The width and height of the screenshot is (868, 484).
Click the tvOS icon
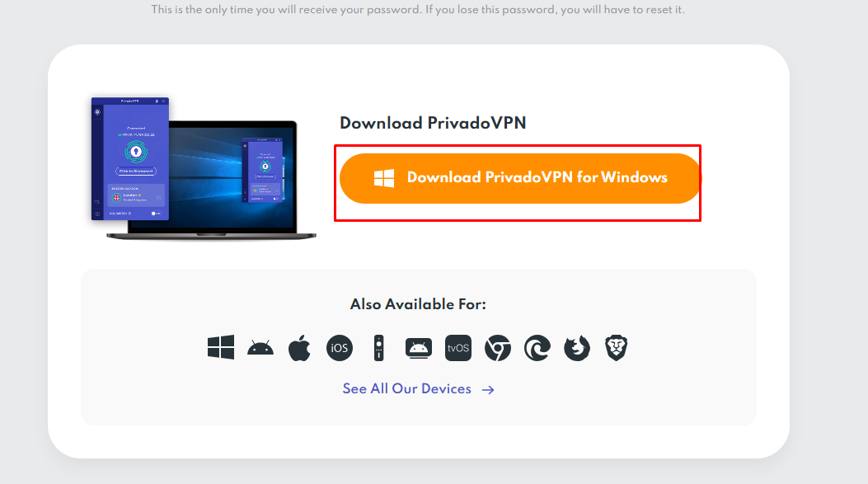coord(457,347)
